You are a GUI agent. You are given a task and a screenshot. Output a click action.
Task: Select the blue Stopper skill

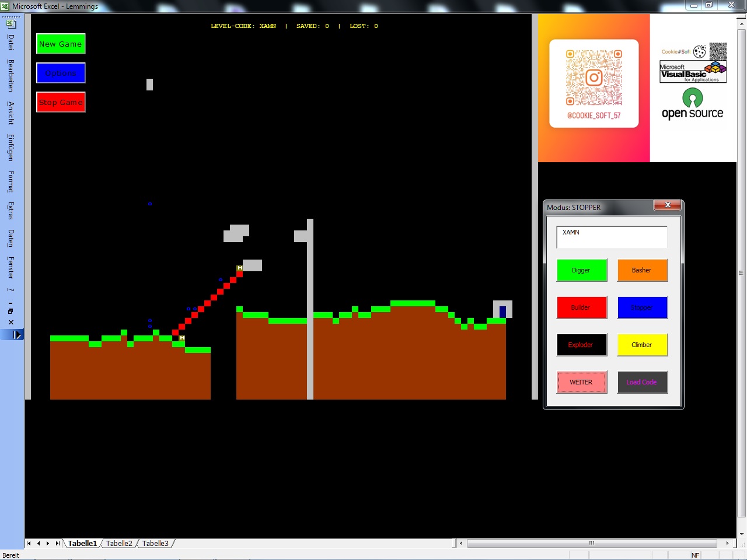click(x=643, y=307)
